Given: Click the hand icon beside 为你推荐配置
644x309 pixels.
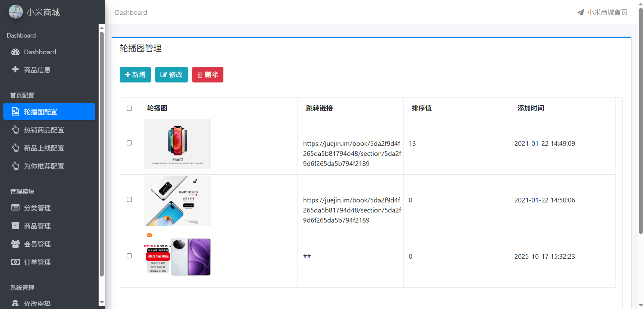Looking at the screenshot, I should pyautogui.click(x=15, y=166).
